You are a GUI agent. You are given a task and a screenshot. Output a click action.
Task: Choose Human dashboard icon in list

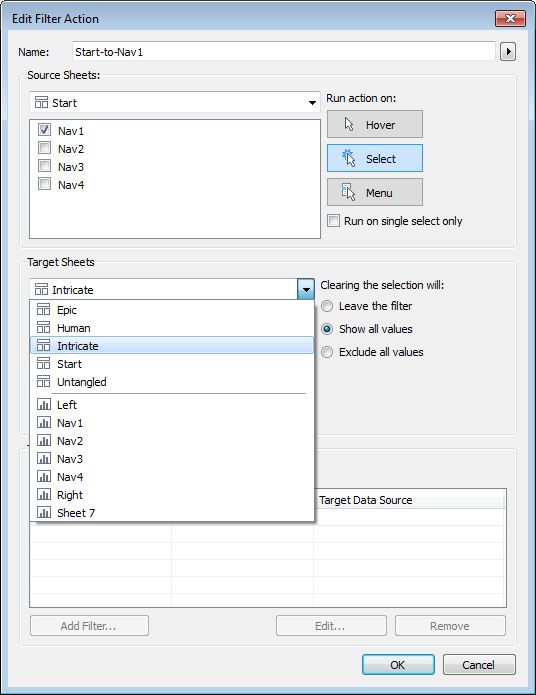(x=43, y=328)
